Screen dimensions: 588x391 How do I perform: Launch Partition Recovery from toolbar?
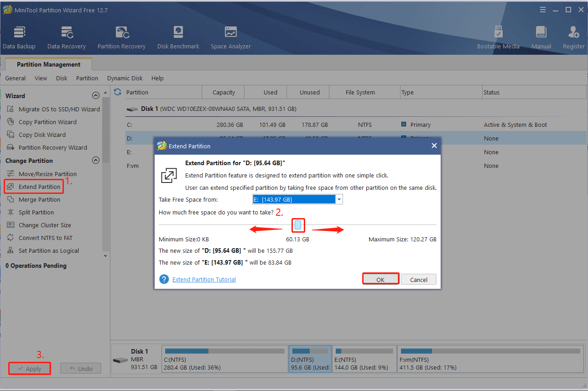pyautogui.click(x=121, y=37)
